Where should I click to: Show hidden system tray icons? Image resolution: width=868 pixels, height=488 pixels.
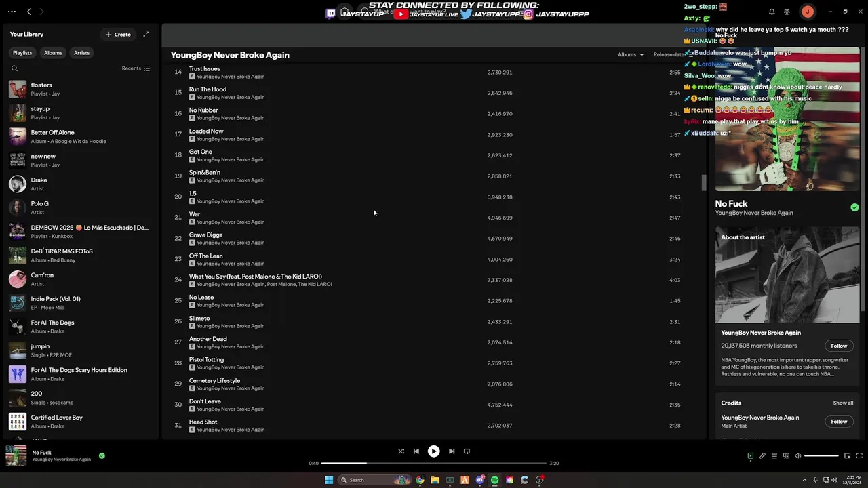(x=804, y=480)
